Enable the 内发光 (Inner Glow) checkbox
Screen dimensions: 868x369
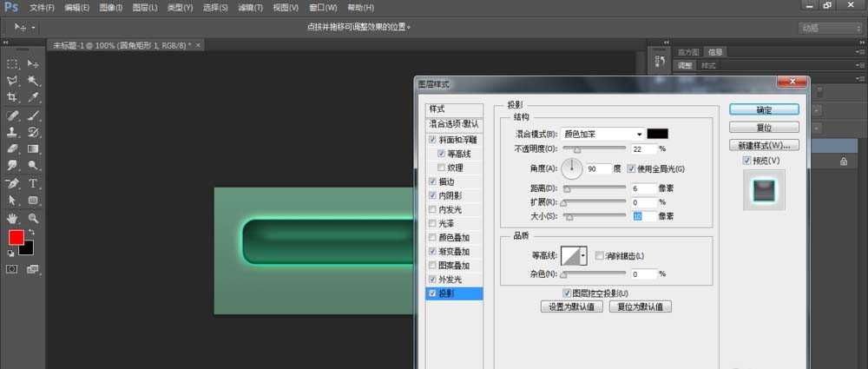[433, 209]
